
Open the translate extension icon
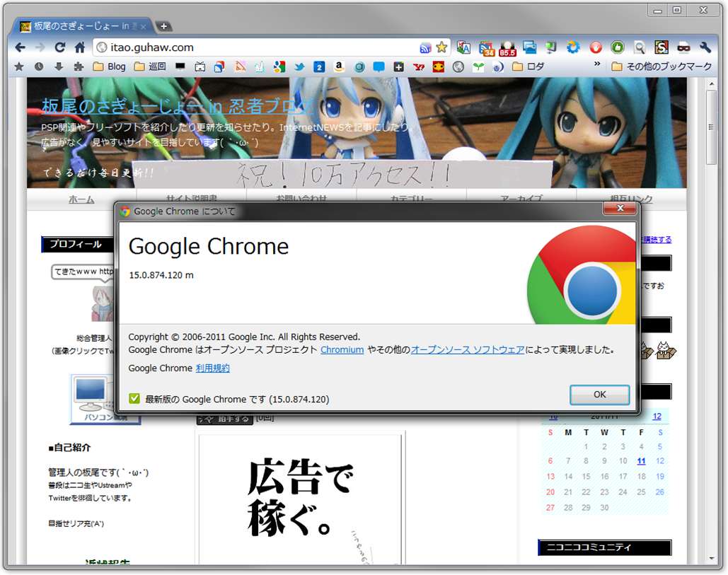pyautogui.click(x=463, y=47)
